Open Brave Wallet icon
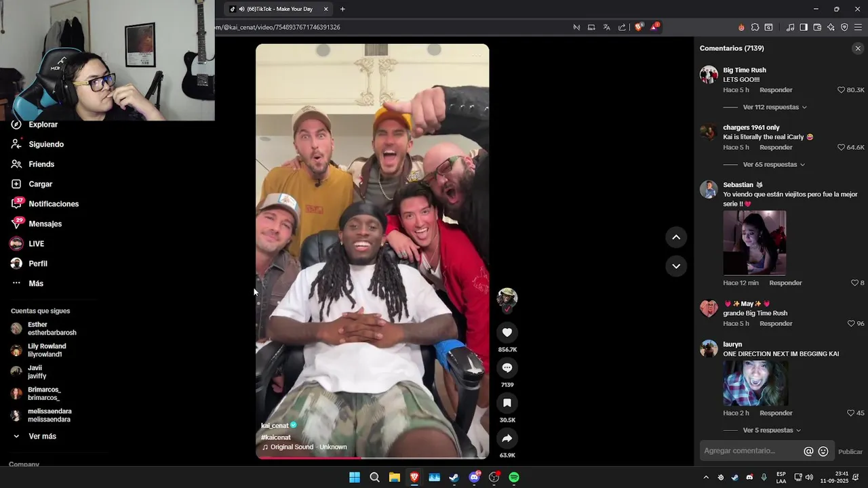This screenshot has height=488, width=868. pyautogui.click(x=817, y=27)
